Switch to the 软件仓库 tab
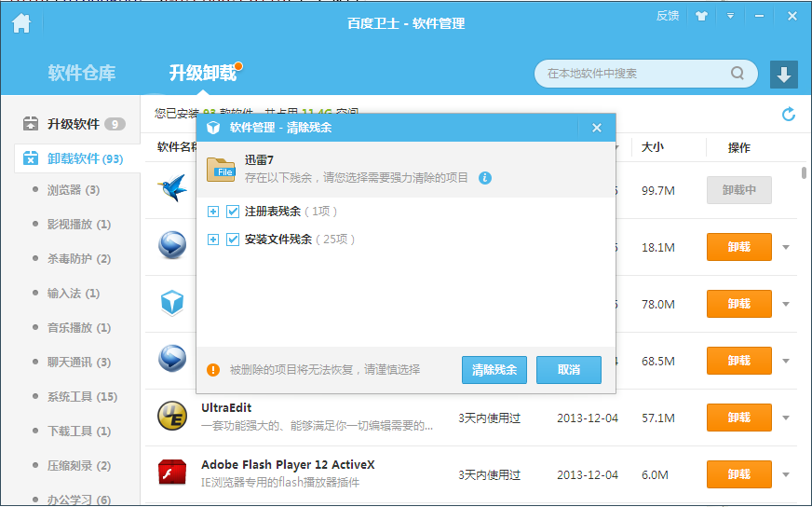This screenshot has width=812, height=507. pyautogui.click(x=82, y=73)
